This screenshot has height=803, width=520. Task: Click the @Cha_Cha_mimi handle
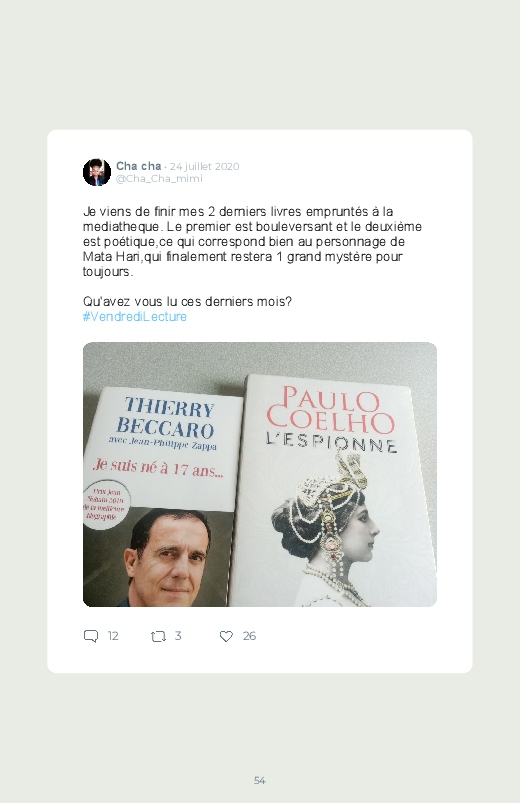pos(159,179)
